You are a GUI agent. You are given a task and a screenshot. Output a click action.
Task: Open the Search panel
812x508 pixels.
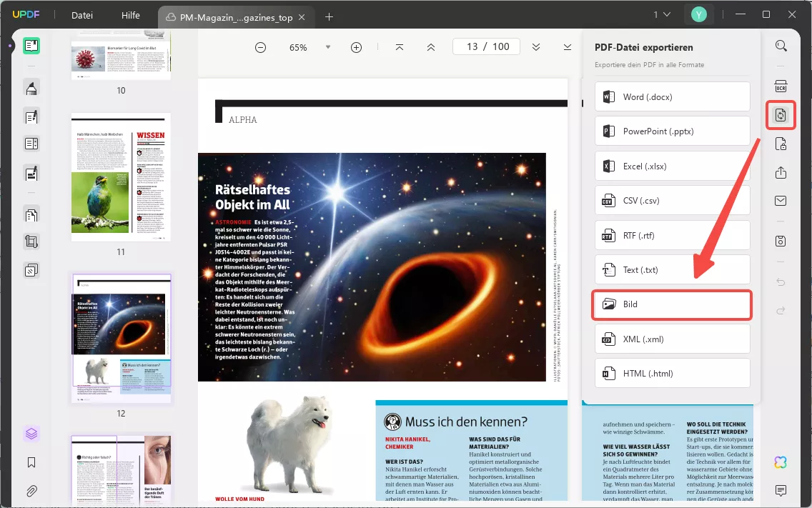[781, 46]
